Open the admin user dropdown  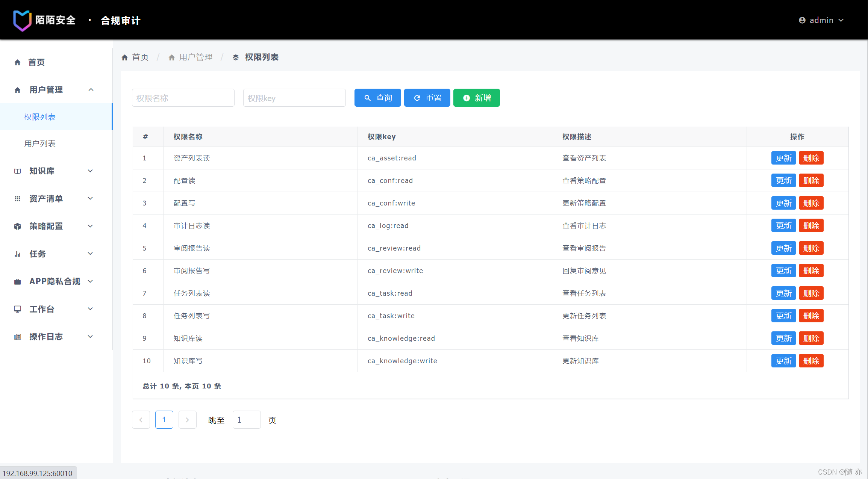click(x=821, y=20)
